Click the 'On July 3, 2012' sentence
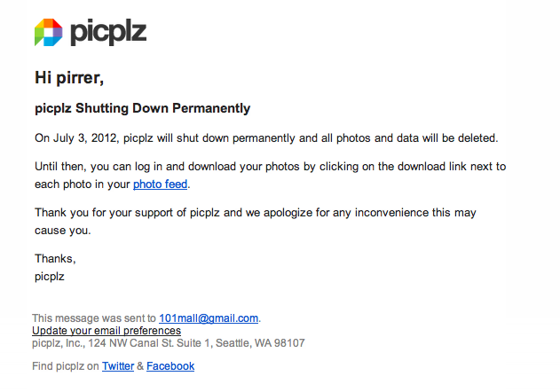The height and width of the screenshot is (392, 560). (266, 138)
